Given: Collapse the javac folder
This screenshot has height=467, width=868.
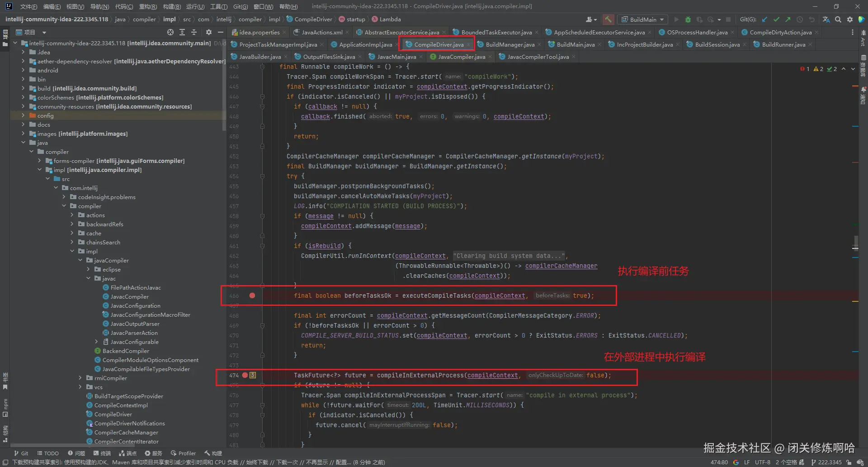Looking at the screenshot, I should click(88, 278).
